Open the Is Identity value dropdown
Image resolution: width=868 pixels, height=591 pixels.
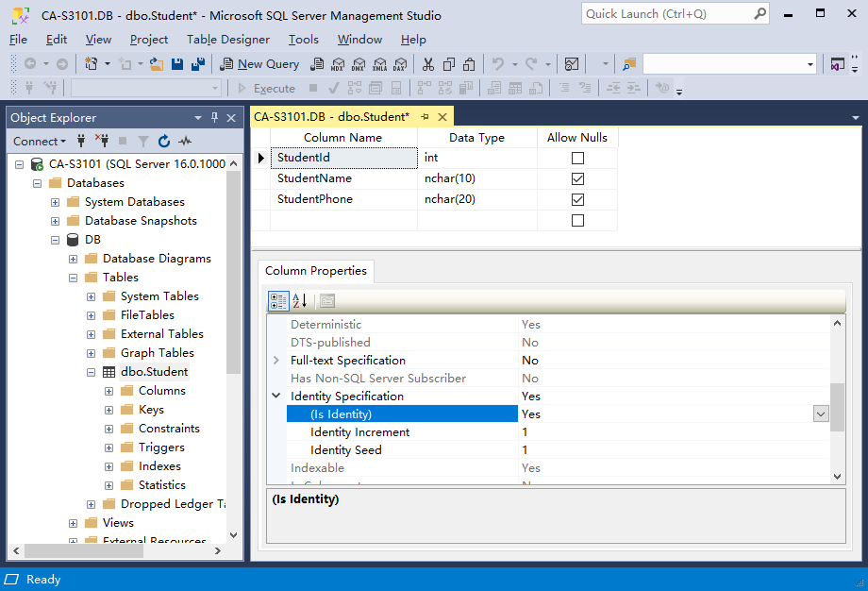click(x=821, y=414)
